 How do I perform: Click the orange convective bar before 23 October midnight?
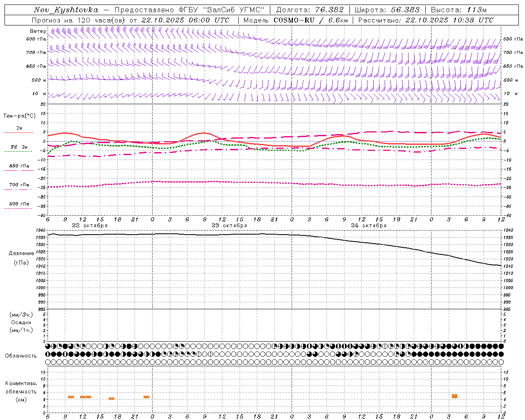click(146, 397)
